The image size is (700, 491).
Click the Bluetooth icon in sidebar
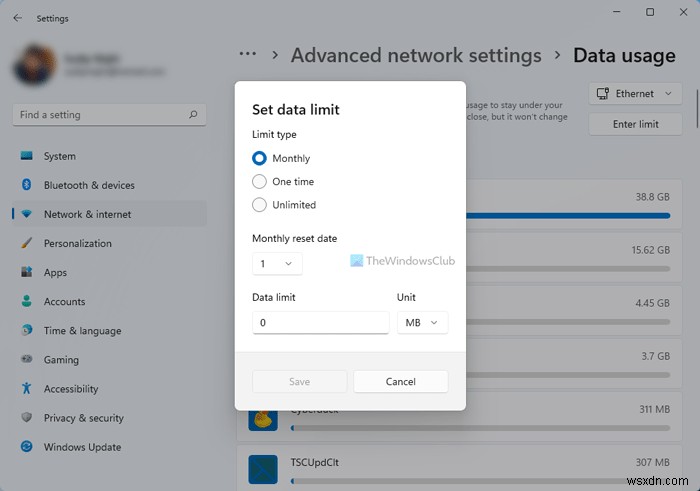point(26,185)
